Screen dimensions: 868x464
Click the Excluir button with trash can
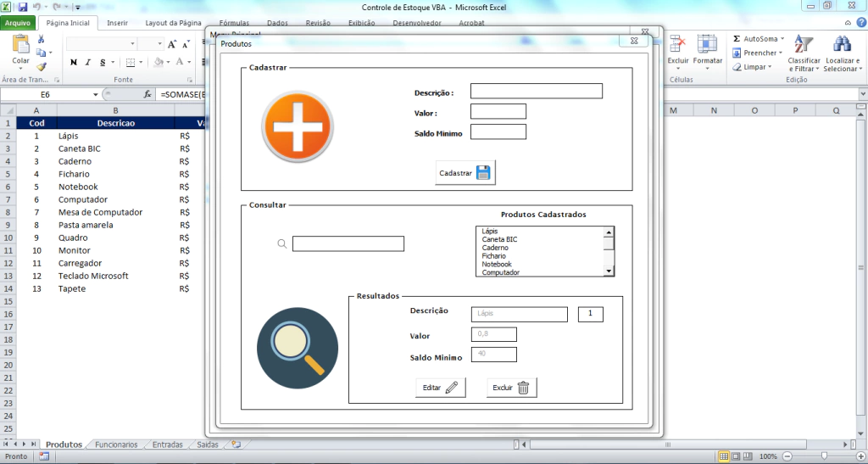512,388
